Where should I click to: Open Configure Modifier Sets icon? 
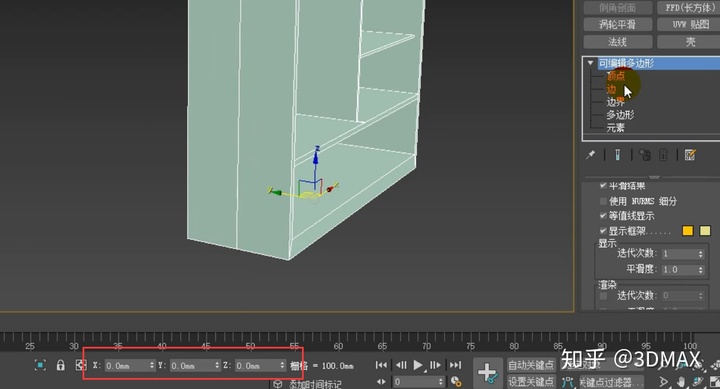[690, 155]
